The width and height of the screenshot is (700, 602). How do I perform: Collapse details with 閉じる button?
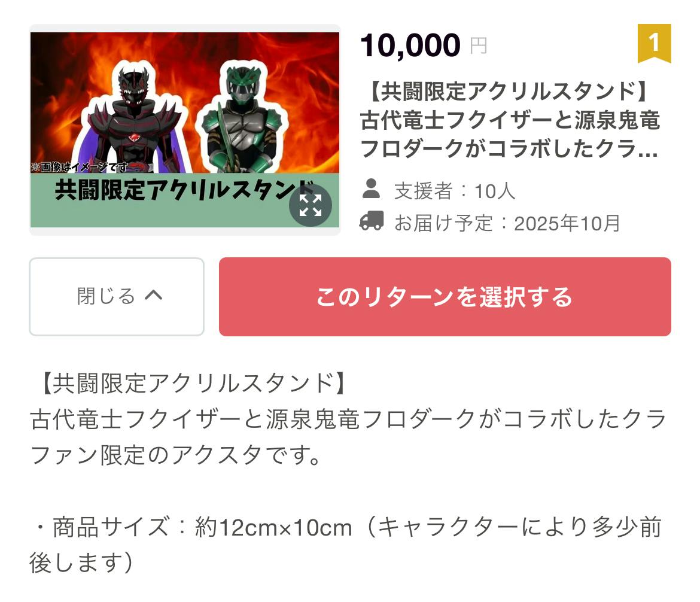pos(117,297)
